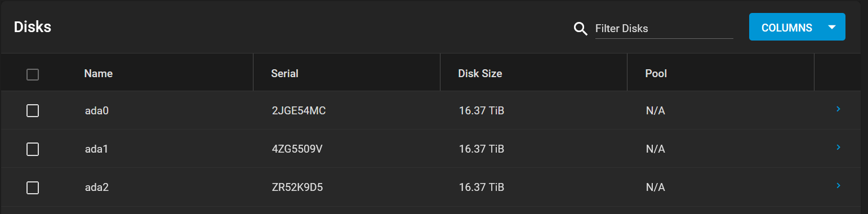Screen dimensions: 868x214
Task: Click the ada2 disk name
Action: click(x=96, y=188)
